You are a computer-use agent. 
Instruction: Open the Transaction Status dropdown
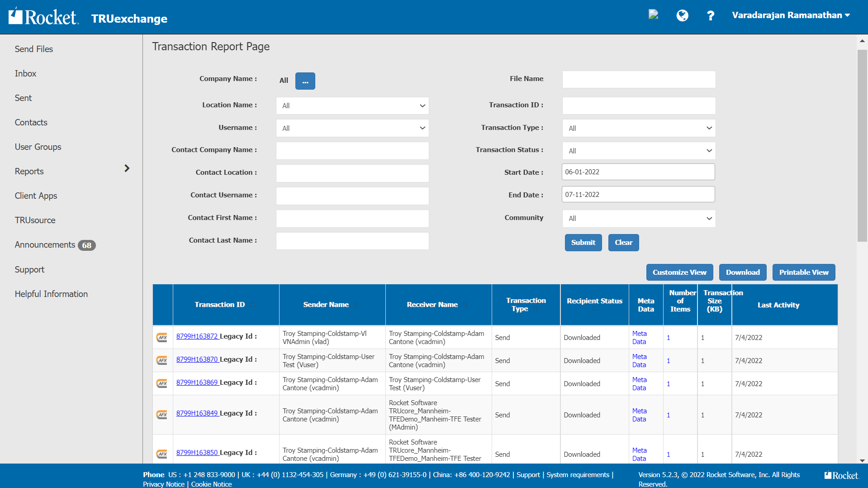pyautogui.click(x=639, y=151)
